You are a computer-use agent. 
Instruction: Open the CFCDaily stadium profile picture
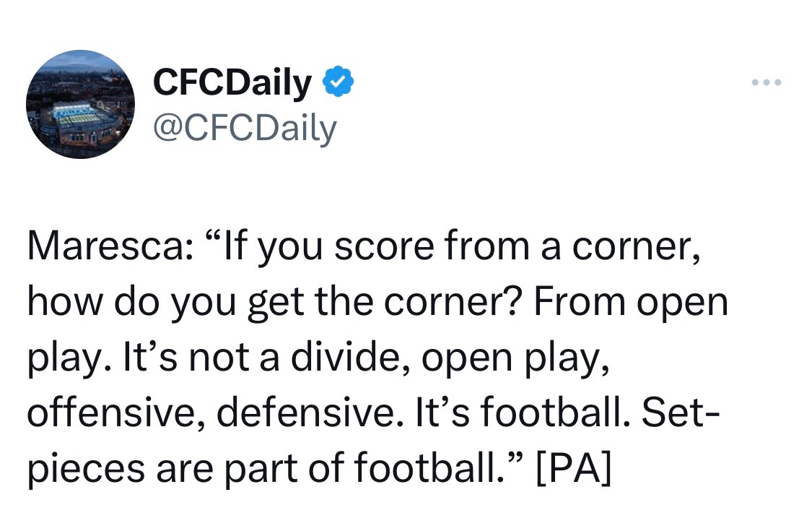(x=81, y=104)
